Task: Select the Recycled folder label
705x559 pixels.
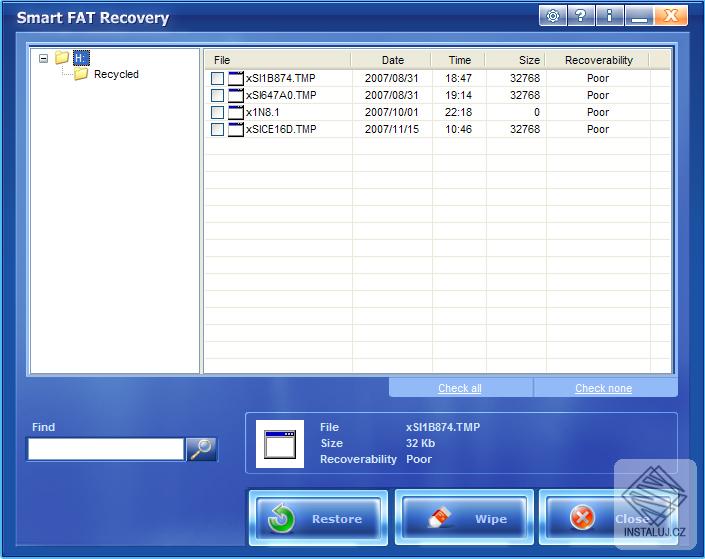Action: [116, 74]
